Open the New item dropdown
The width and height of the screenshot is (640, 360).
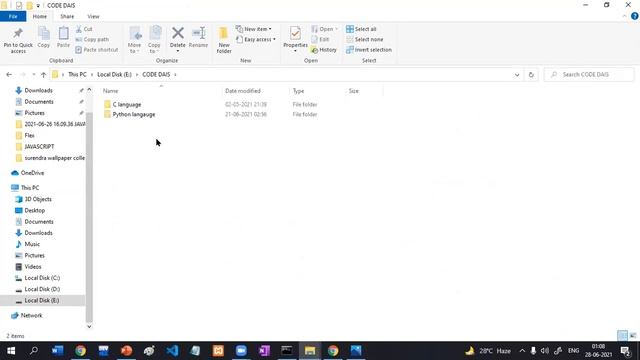(x=253, y=29)
